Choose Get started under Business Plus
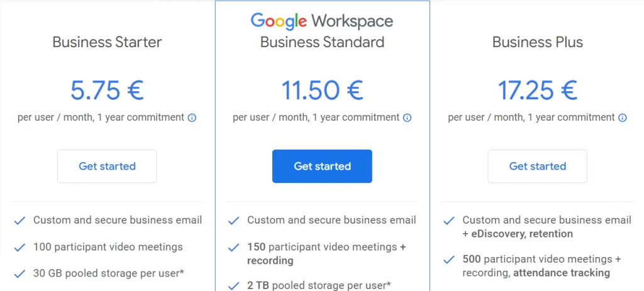Viewport: 644px width, 291px height. pyautogui.click(x=537, y=167)
